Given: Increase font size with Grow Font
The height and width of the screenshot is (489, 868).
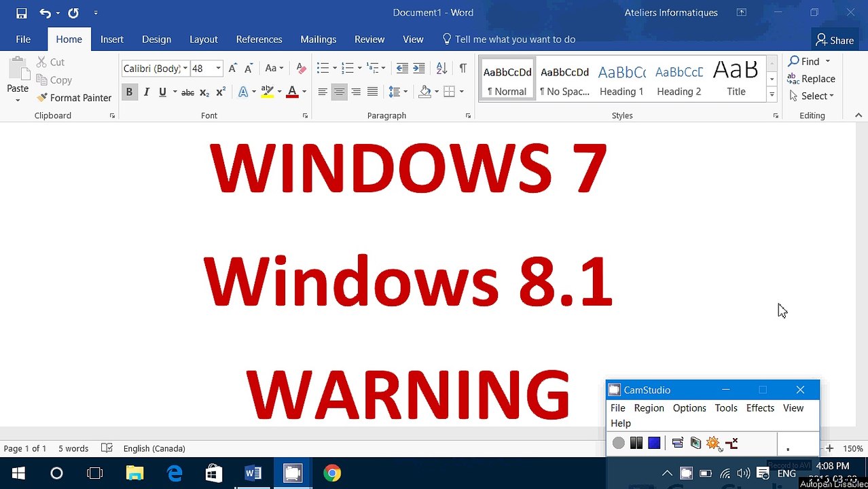Looking at the screenshot, I should pyautogui.click(x=232, y=69).
